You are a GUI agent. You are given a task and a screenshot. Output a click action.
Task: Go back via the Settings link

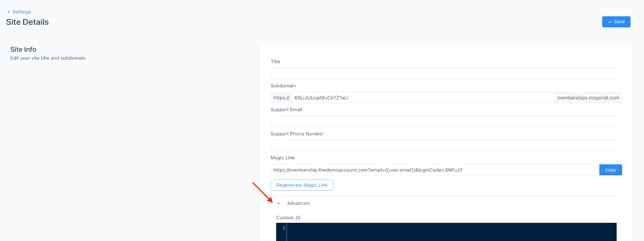tap(22, 12)
